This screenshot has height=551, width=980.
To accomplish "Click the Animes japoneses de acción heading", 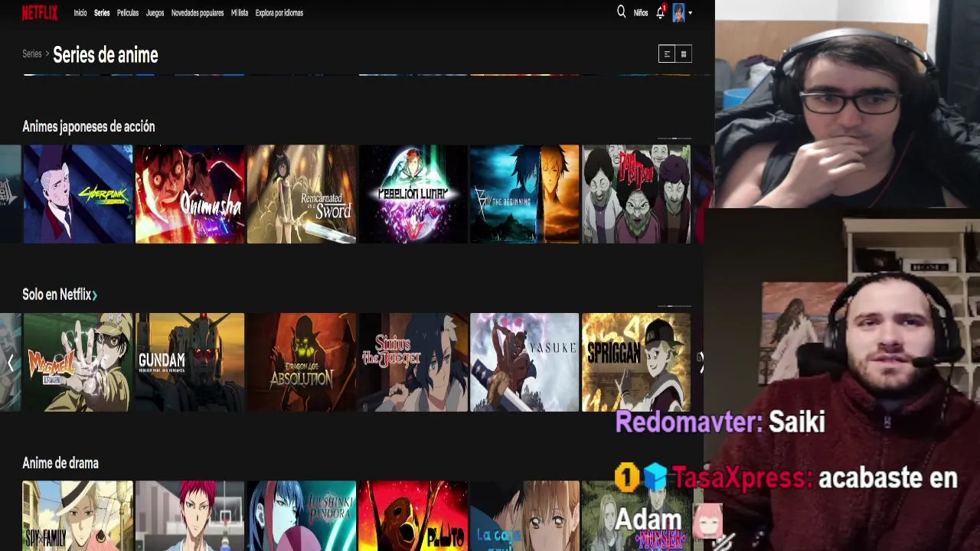I will (x=89, y=127).
